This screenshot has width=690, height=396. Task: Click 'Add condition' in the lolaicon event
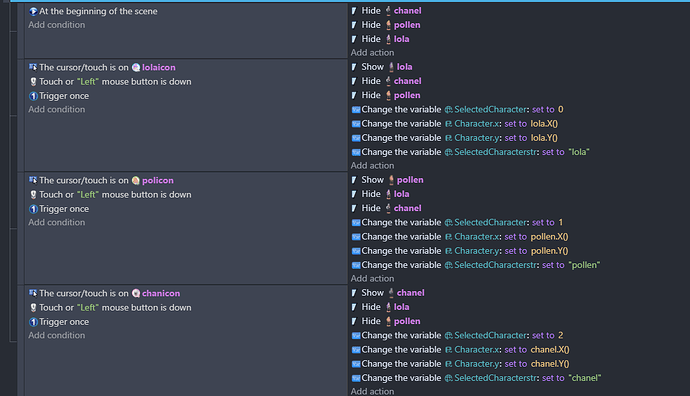pos(57,110)
